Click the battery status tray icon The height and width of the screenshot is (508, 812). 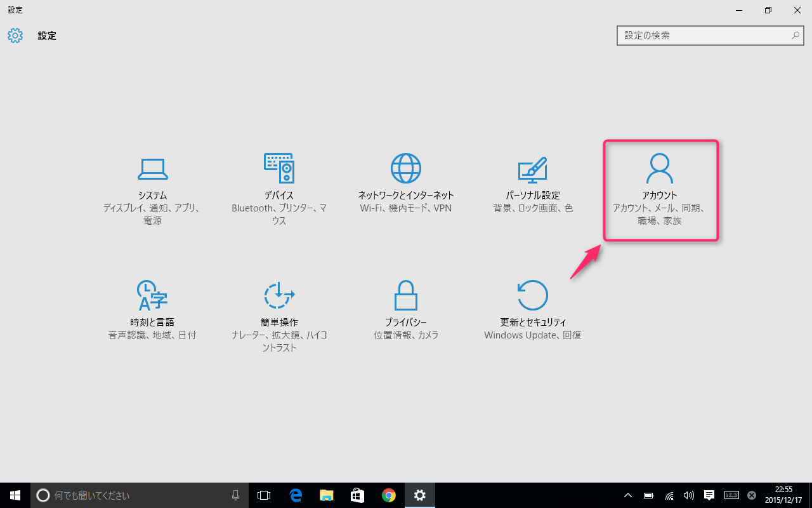point(648,495)
